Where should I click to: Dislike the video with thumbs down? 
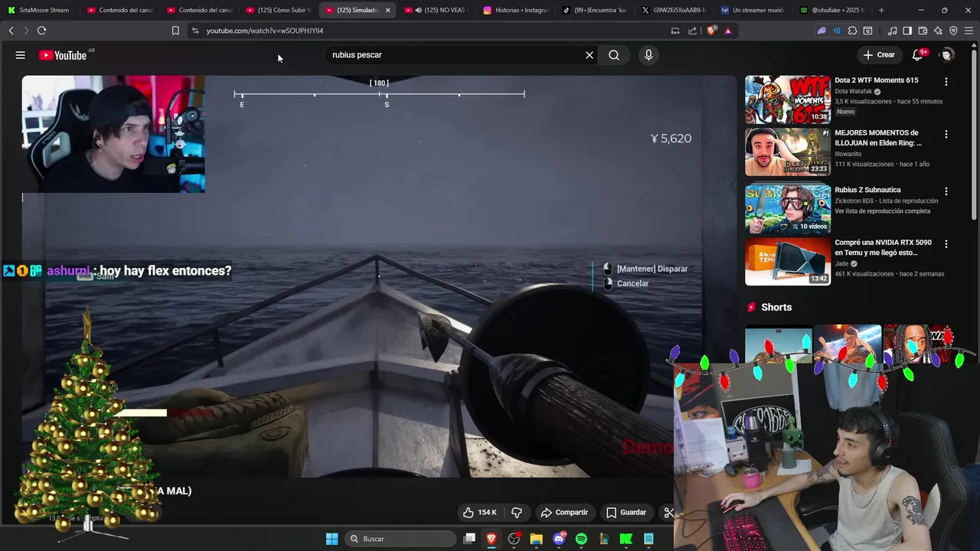click(x=517, y=513)
